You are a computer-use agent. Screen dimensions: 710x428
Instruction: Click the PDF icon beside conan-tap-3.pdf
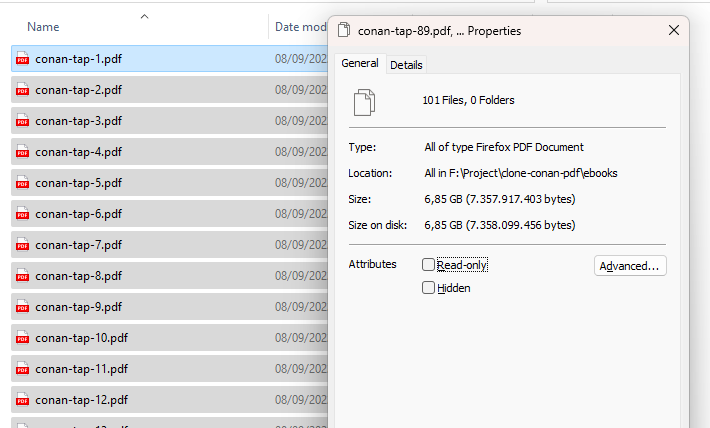(x=22, y=121)
